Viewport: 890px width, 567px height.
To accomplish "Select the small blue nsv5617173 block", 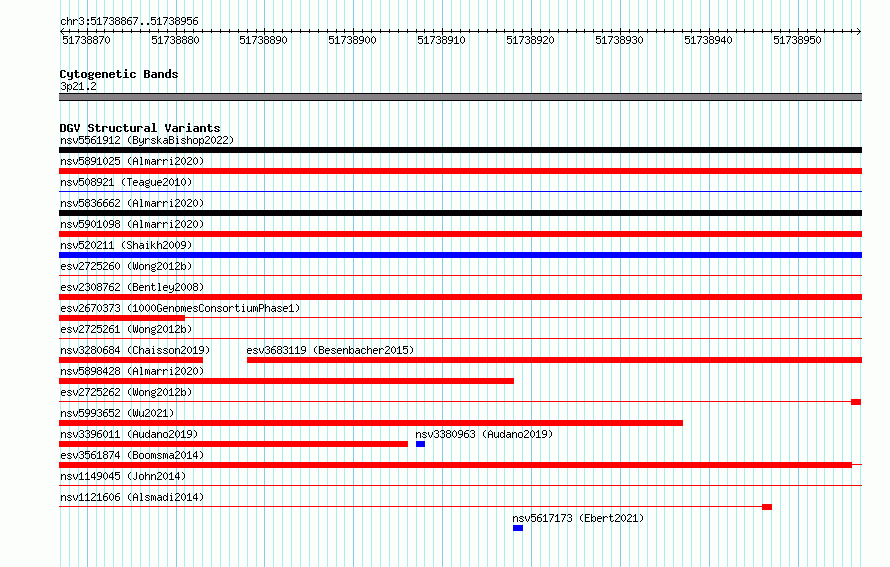I will click(x=518, y=528).
